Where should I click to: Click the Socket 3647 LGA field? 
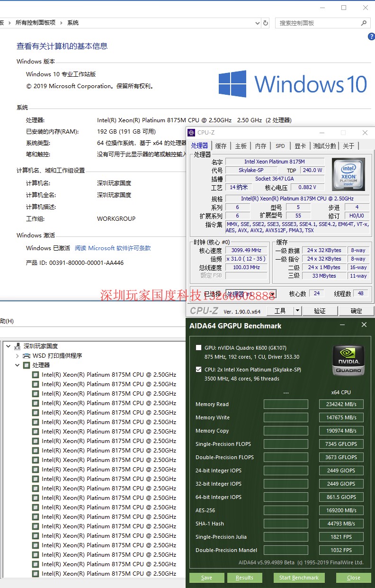275,179
